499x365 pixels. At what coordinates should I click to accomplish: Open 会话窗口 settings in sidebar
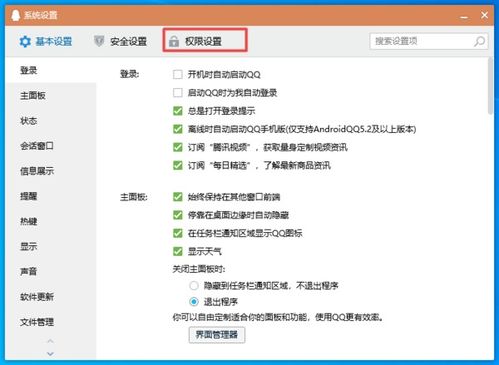tap(51, 146)
